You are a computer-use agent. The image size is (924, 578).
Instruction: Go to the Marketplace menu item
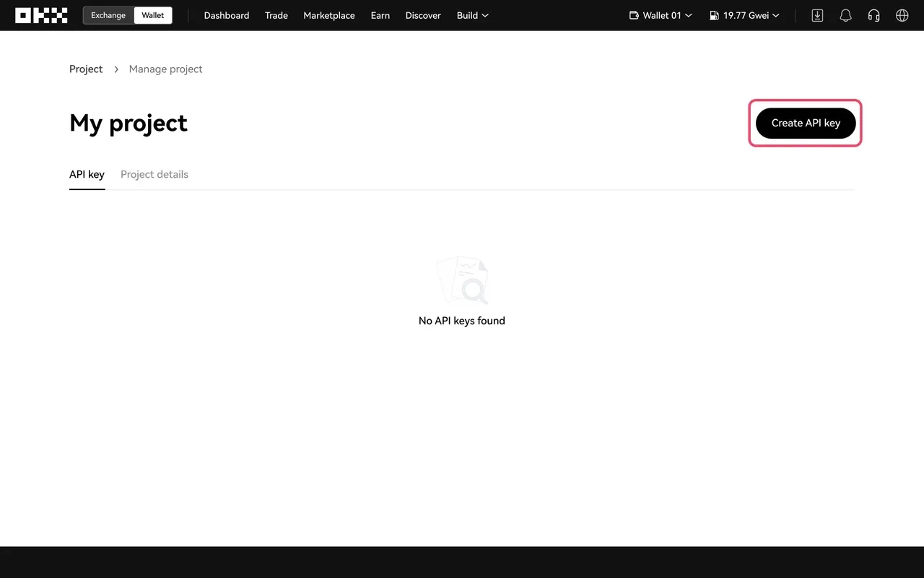(329, 15)
